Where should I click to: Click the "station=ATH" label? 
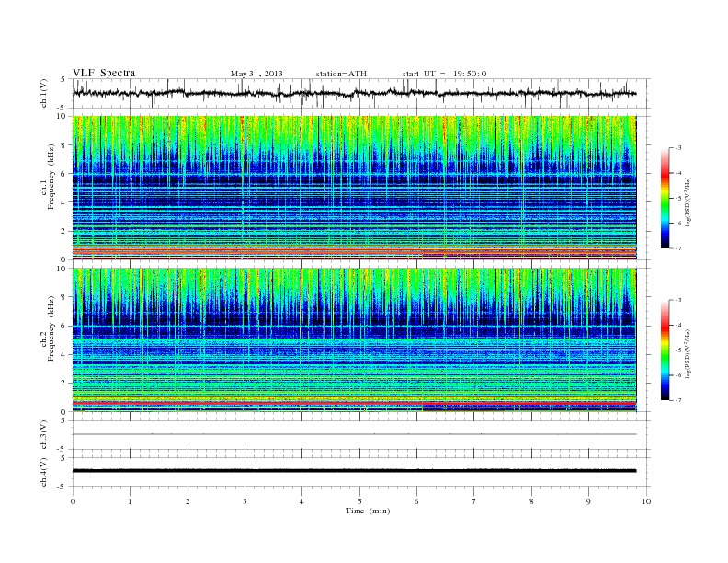[x=341, y=74]
